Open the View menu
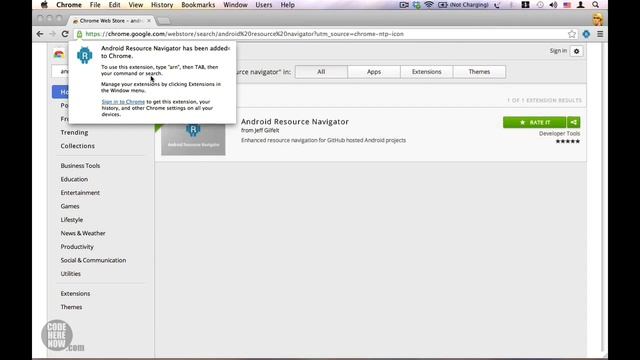640x360 pixels. 136,5
